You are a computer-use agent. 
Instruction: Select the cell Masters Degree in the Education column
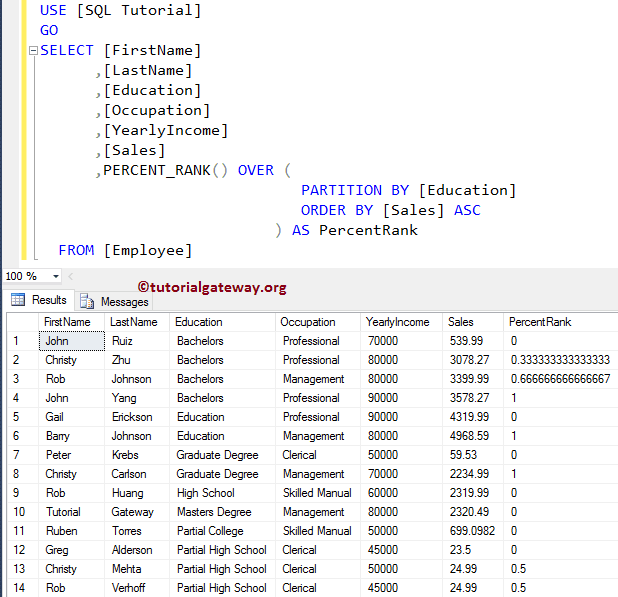pos(222,511)
